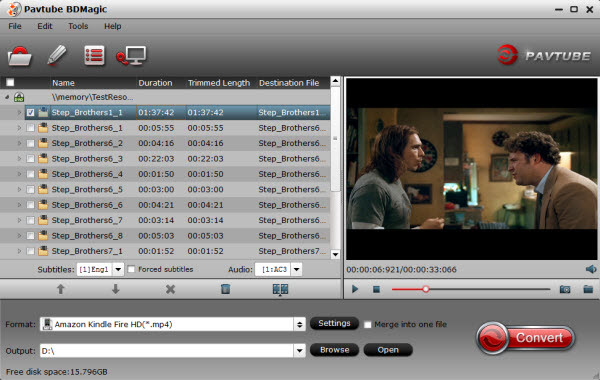
Task: Open the Edit menu
Action: coord(45,26)
